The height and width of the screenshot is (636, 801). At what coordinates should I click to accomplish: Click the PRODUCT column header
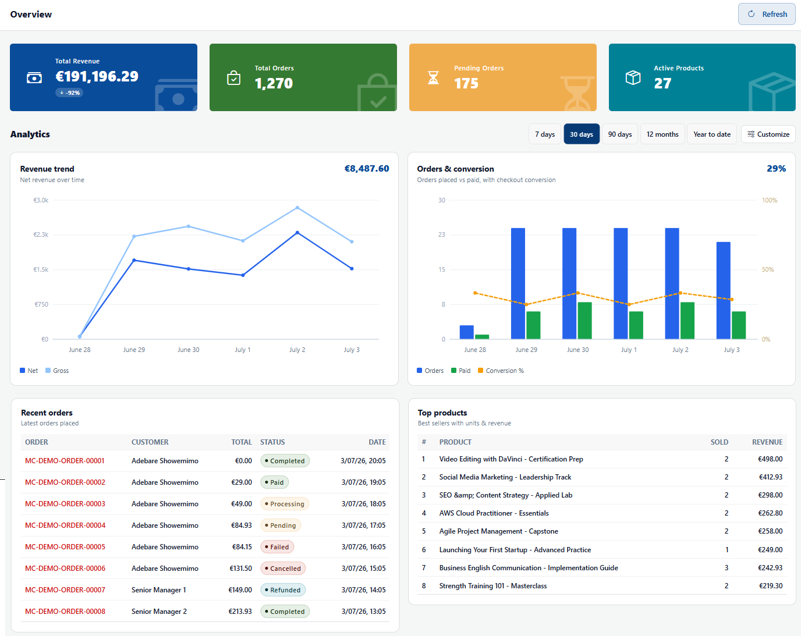[455, 442]
